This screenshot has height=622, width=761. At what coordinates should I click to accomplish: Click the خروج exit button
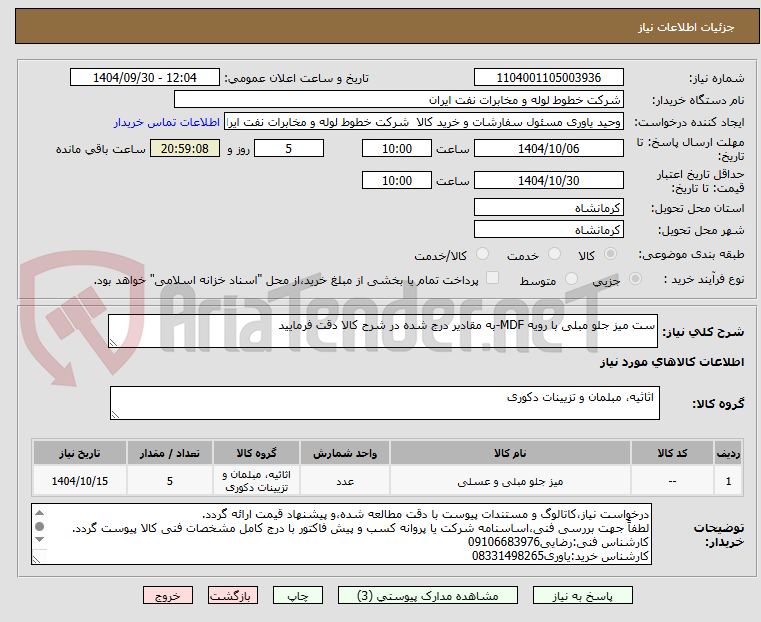[168, 595]
